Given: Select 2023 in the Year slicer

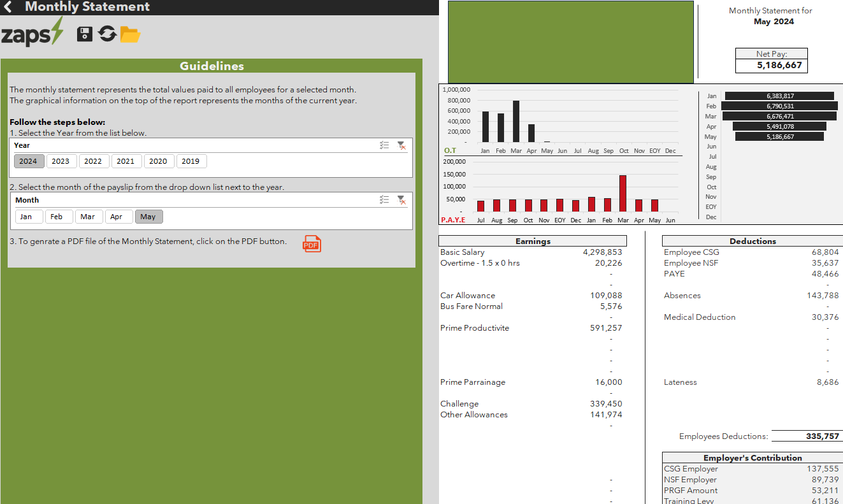Looking at the screenshot, I should coord(61,161).
